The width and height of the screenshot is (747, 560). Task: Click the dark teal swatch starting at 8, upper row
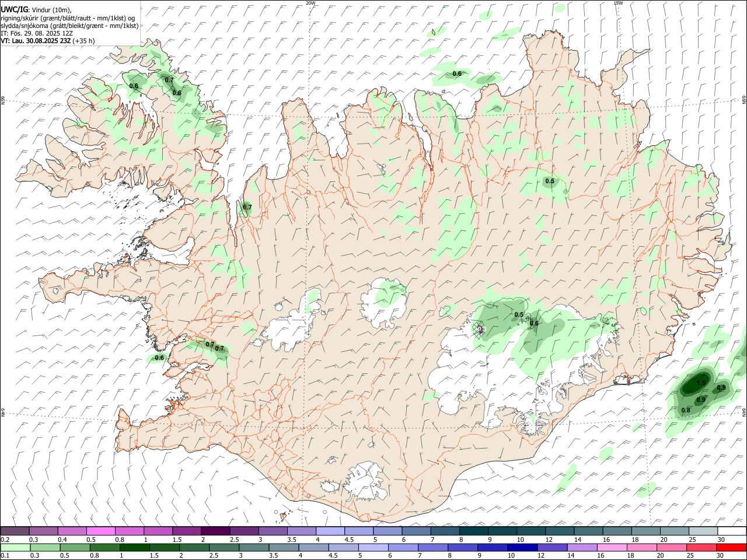pyautogui.click(x=473, y=531)
